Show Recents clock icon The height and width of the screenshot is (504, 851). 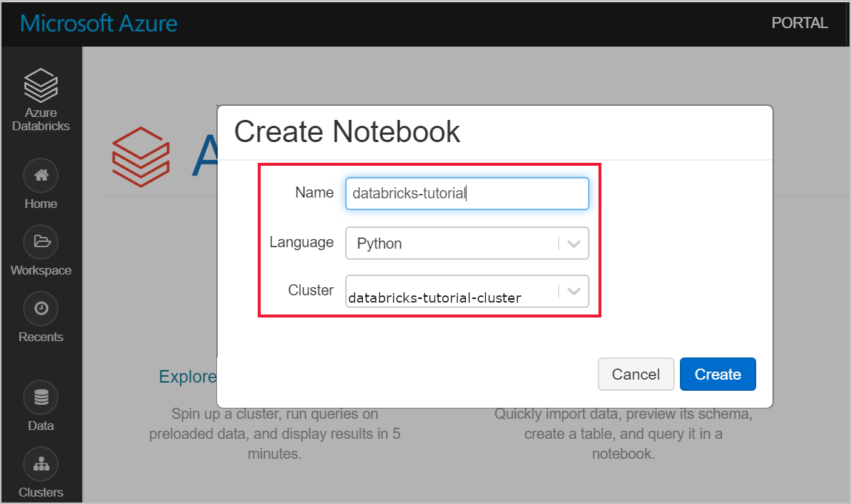coord(41,308)
